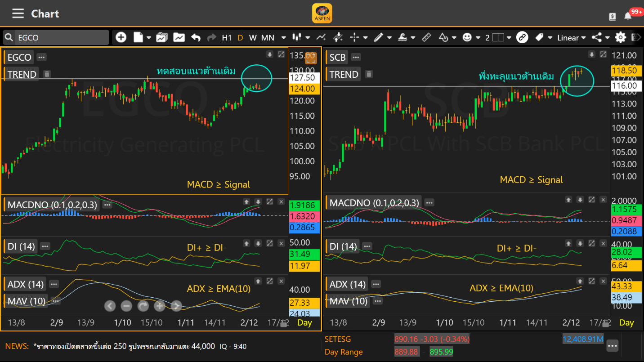Close the SCB ADX (14) indicator panel

point(603,281)
